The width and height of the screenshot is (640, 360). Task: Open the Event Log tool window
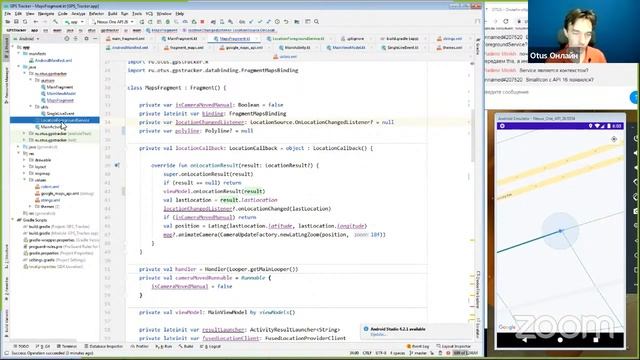pyautogui.click(x=418, y=347)
